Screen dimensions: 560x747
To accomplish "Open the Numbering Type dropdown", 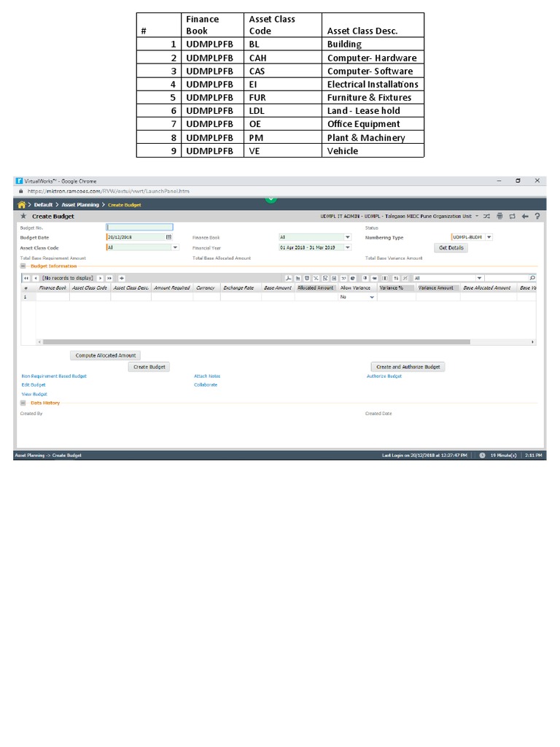I will point(489,237).
